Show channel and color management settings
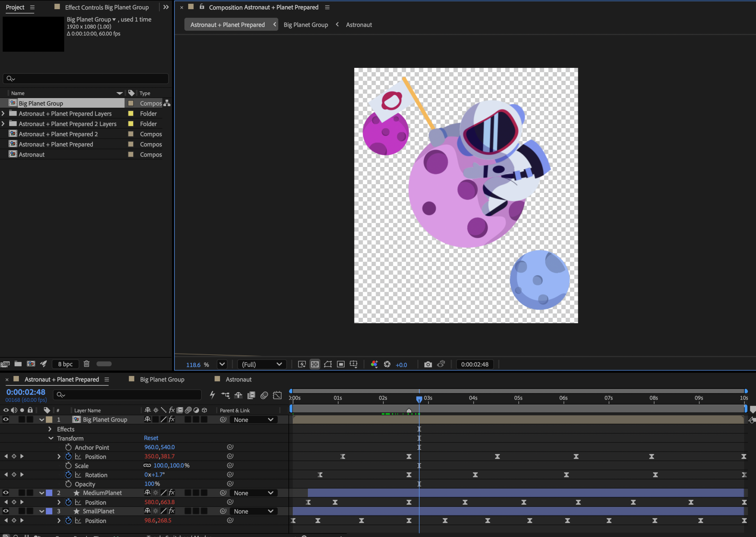The image size is (756, 537). pos(374,364)
